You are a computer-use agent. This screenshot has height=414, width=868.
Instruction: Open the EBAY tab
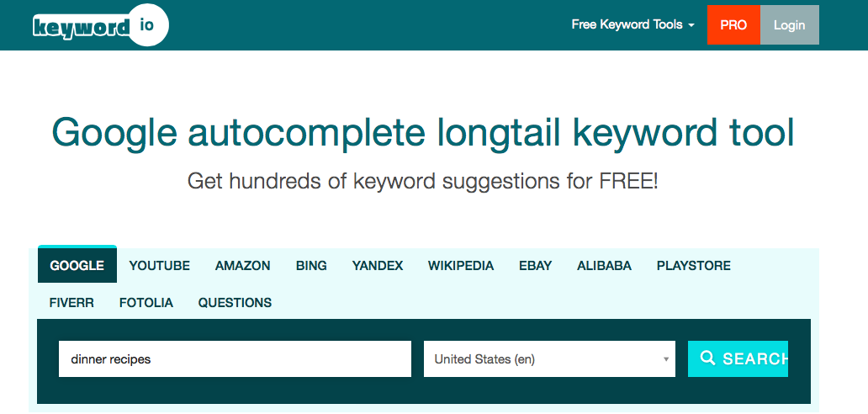536,266
